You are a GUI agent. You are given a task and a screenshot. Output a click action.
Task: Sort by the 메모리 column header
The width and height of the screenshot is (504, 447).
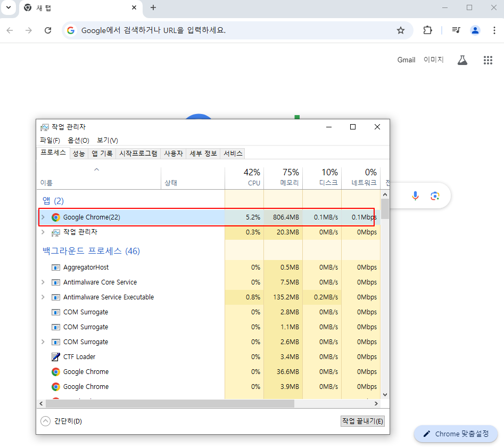(283, 178)
